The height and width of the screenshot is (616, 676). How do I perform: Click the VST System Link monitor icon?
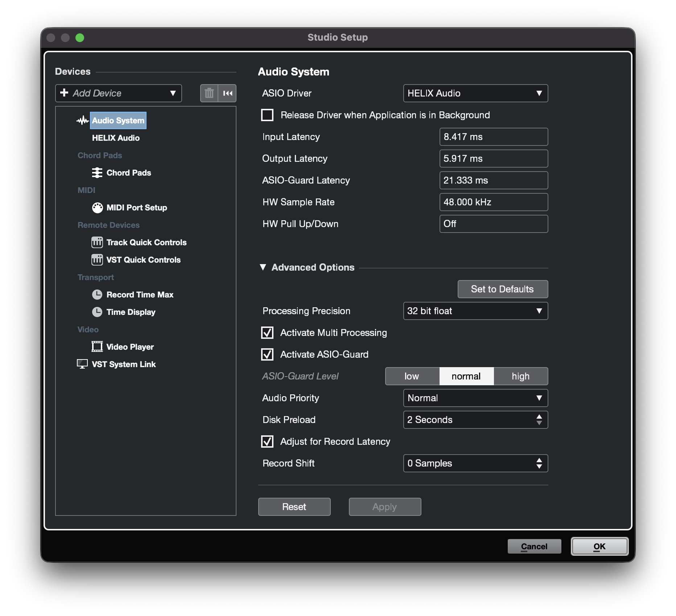82,364
